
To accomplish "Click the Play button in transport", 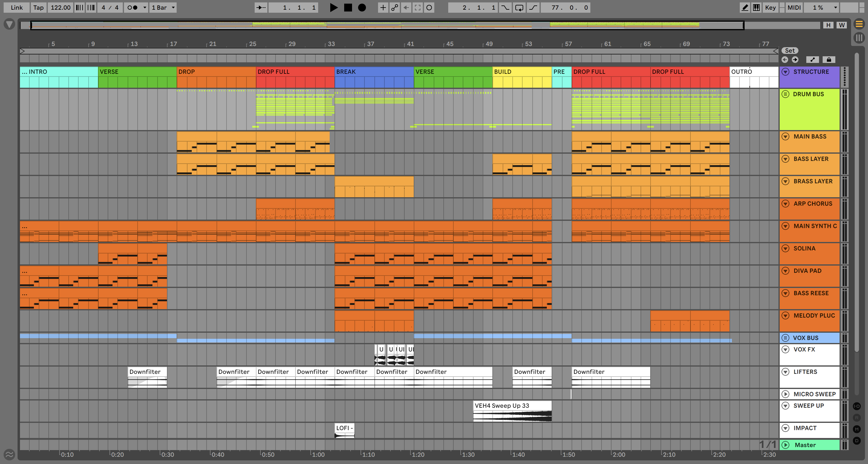I will click(333, 8).
